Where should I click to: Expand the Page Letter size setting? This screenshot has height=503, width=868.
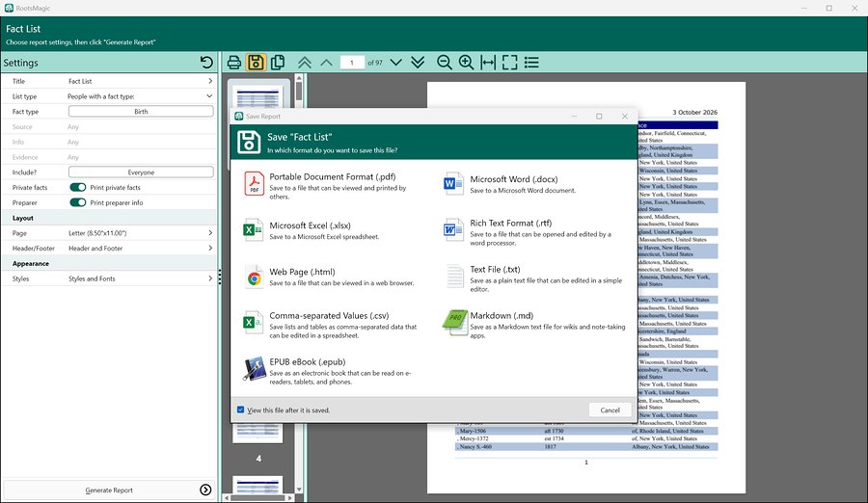[x=210, y=233]
